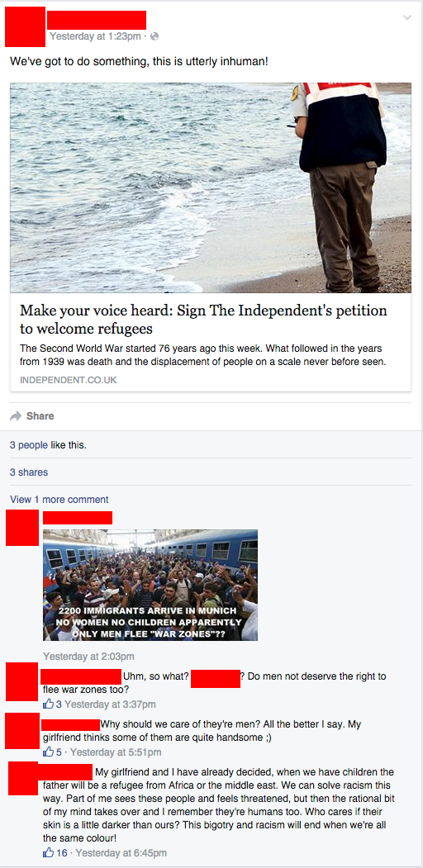Click the INDEPENDENT.CO.UK source link
Image resolution: width=423 pixels, height=868 pixels.
pyautogui.click(x=68, y=380)
